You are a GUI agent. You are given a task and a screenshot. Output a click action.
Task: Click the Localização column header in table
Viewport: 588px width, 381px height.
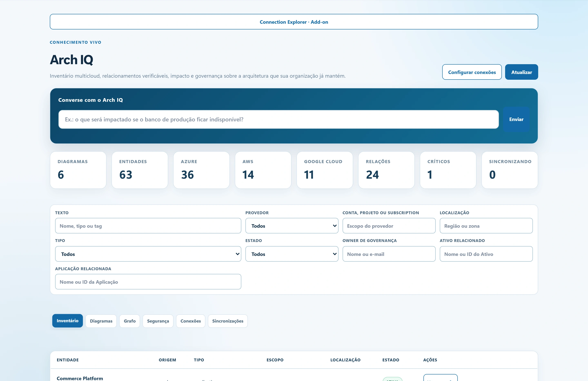click(345, 360)
